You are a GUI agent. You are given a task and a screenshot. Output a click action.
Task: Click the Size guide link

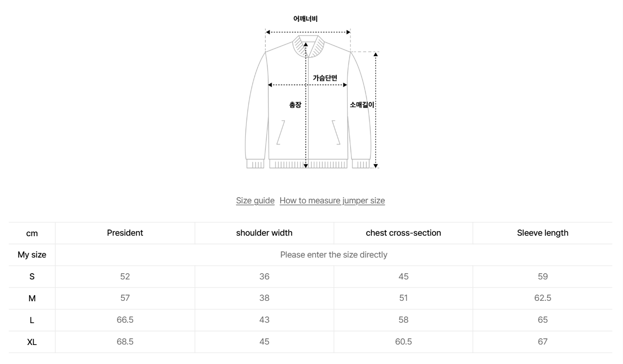pos(255,201)
